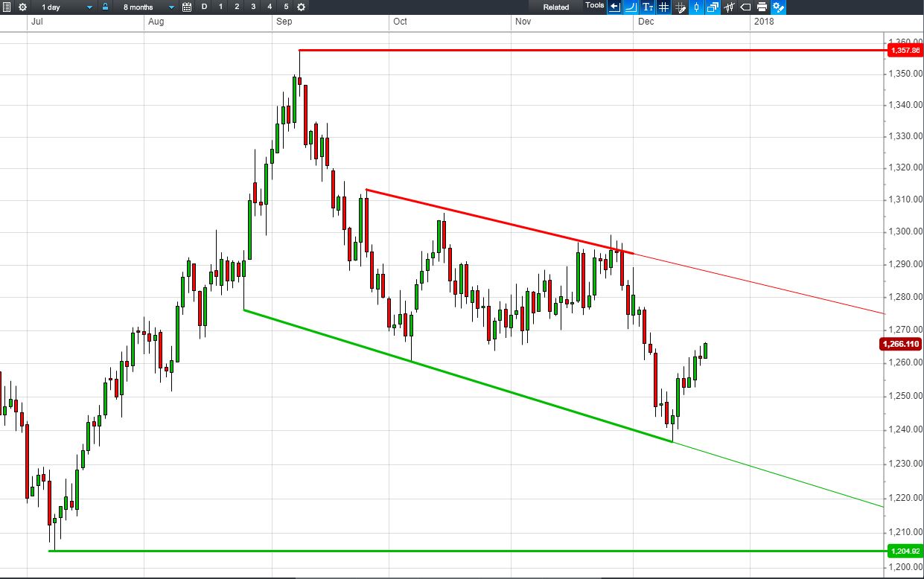The width and height of the screenshot is (924, 579).
Task: Select preset number 3
Action: [x=253, y=6]
